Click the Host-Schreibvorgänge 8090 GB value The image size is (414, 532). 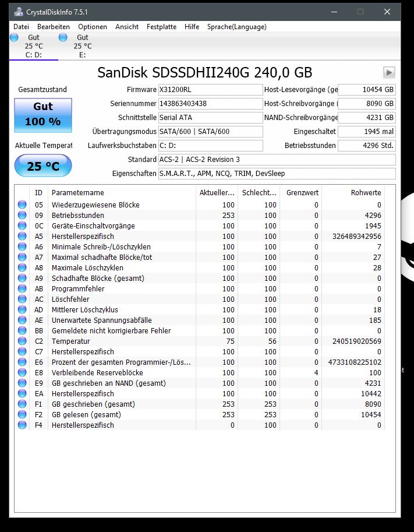[367, 104]
